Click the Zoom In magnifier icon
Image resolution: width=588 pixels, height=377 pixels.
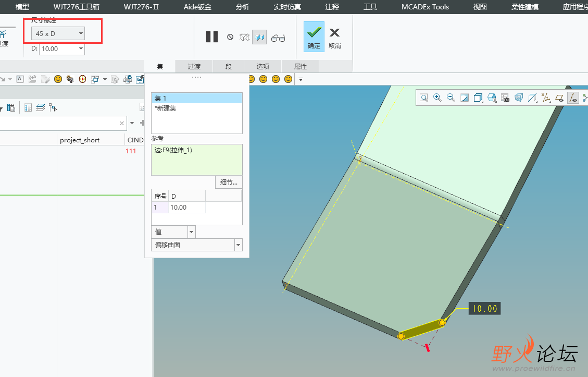tap(437, 98)
